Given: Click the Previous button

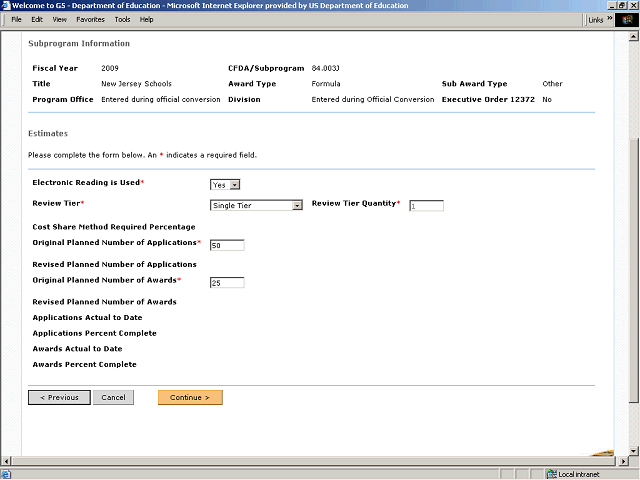Looking at the screenshot, I should click(60, 398).
